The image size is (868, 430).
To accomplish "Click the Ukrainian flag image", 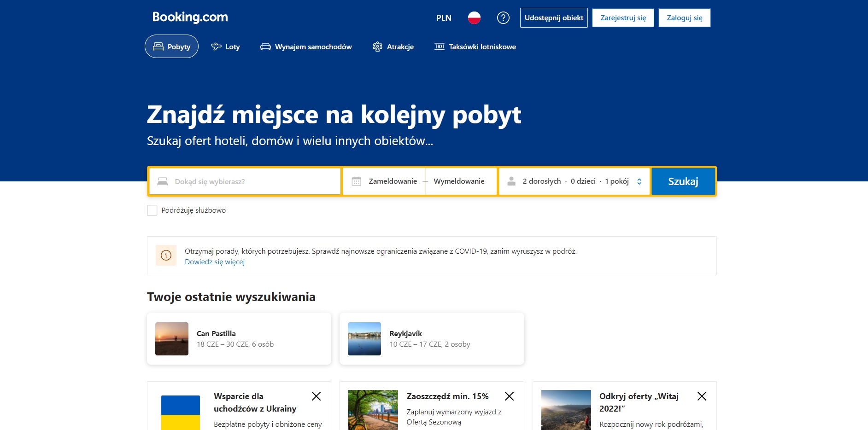I will pos(181,412).
